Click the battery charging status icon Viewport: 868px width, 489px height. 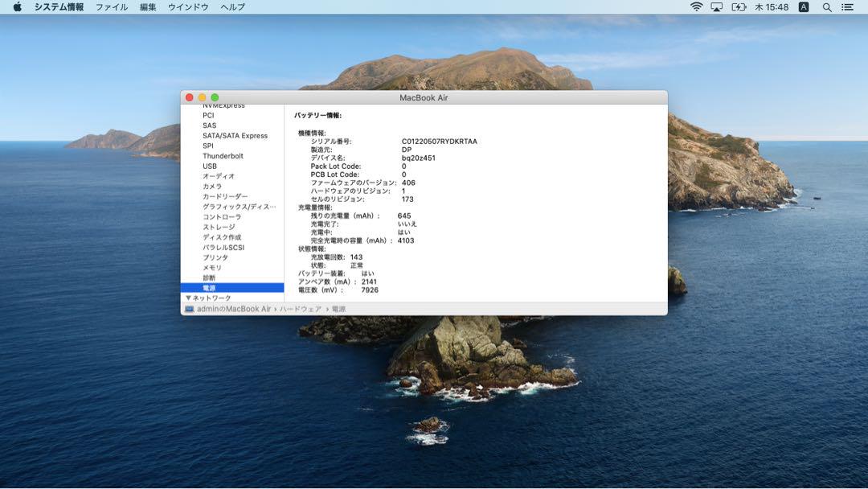click(739, 7)
